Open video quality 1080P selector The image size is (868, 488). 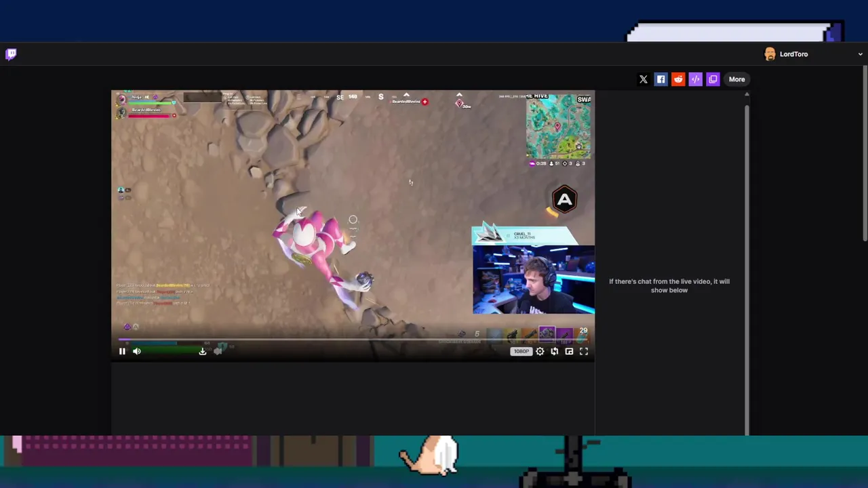pos(521,351)
